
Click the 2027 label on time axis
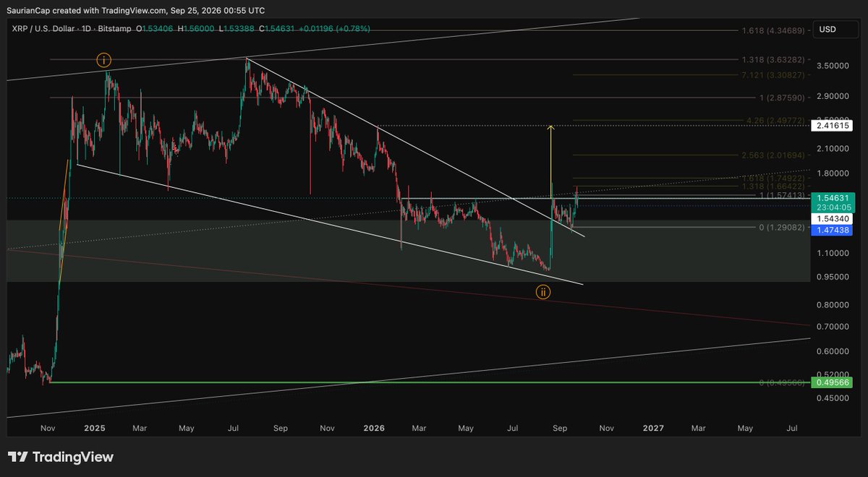pos(653,428)
